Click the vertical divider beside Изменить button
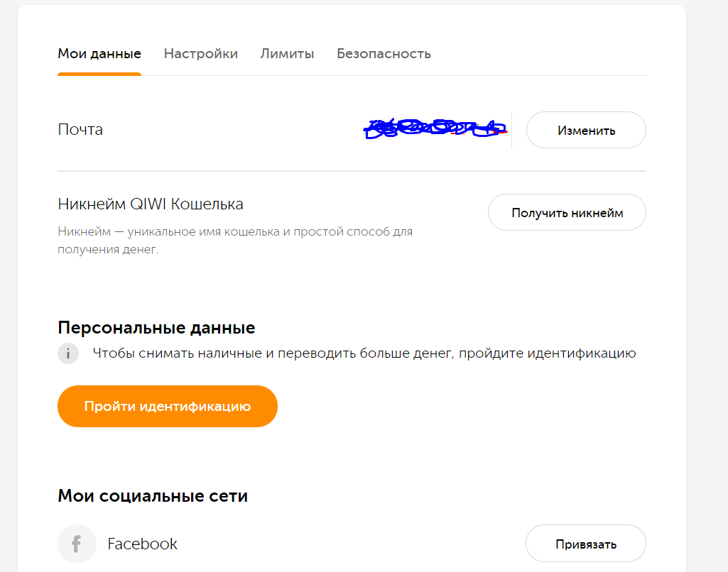The width and height of the screenshot is (728, 572). point(511,130)
